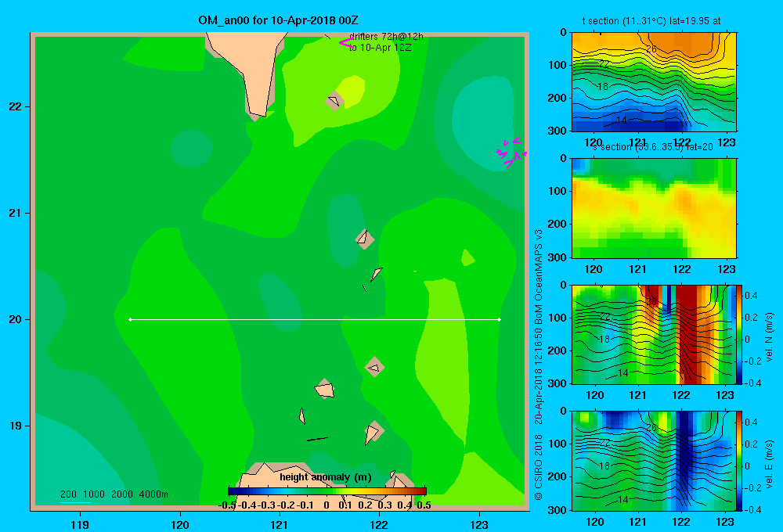Click the island near 20.7N on the map

(x=365, y=239)
